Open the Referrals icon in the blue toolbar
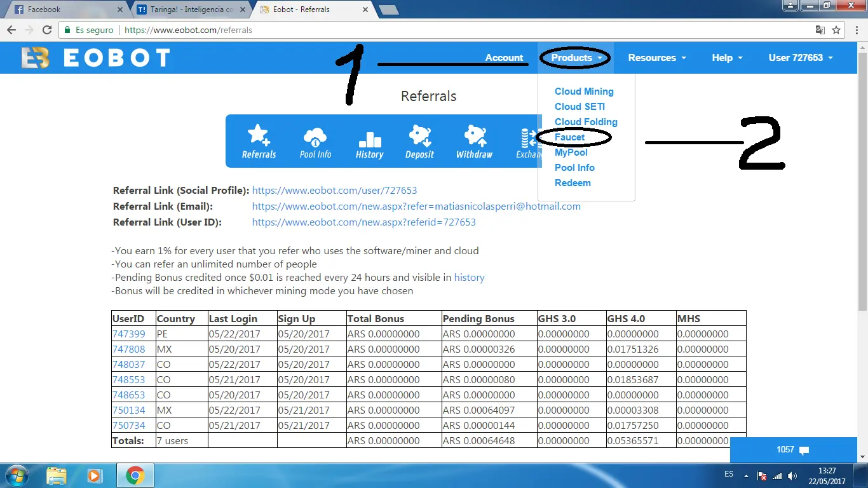 [x=259, y=141]
